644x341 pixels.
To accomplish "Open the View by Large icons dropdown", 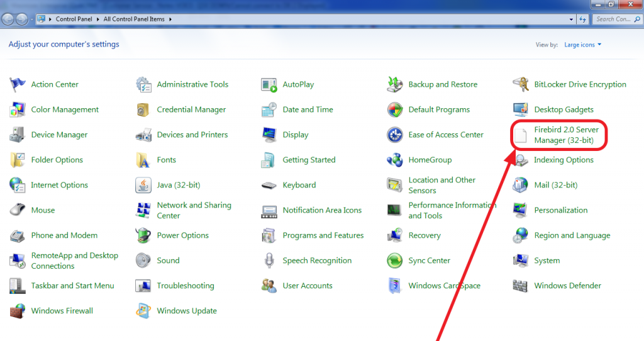I will (x=582, y=45).
